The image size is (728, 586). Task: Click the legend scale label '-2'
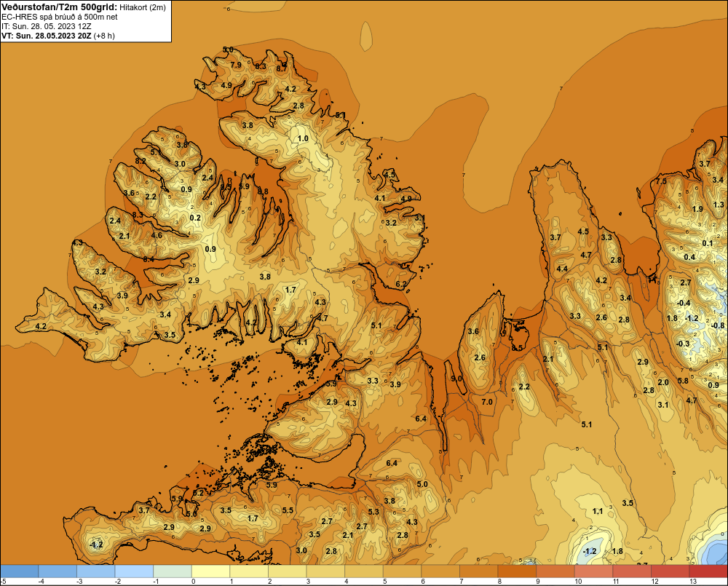tap(118, 582)
